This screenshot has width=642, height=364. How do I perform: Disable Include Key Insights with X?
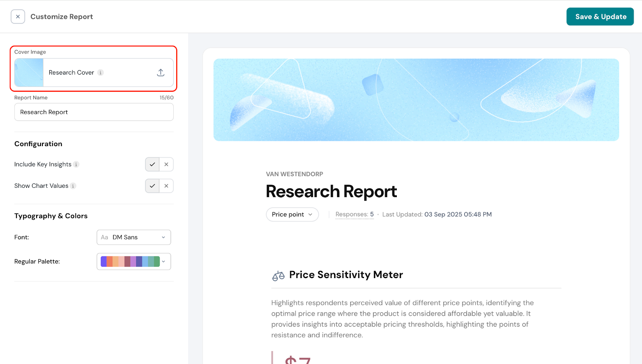click(166, 165)
